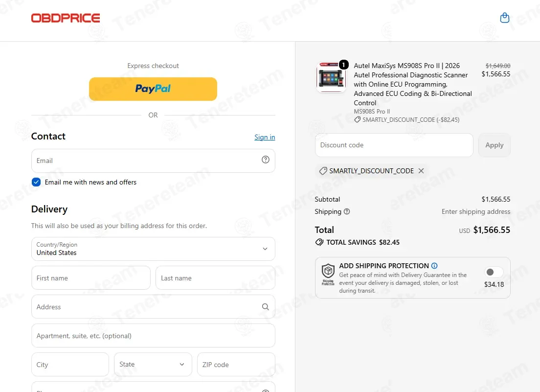
Task: Click the Autel scanner product thumbnail
Action: click(x=331, y=77)
